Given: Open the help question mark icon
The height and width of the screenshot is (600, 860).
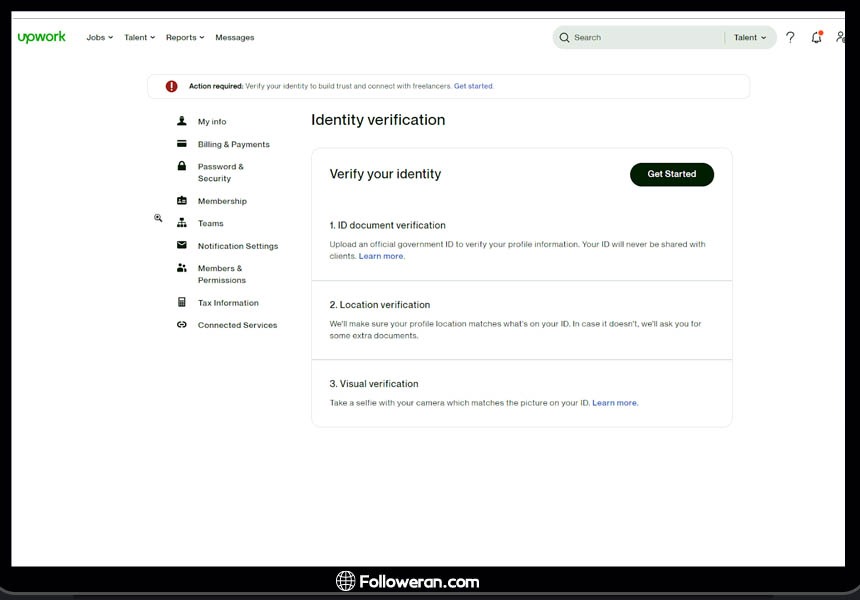Looking at the screenshot, I should coord(790,37).
